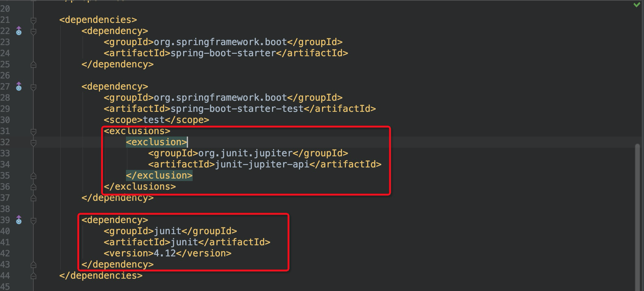The height and width of the screenshot is (291, 644).
Task: Click the <exclusions> opening tag on line 31
Action: [137, 131]
